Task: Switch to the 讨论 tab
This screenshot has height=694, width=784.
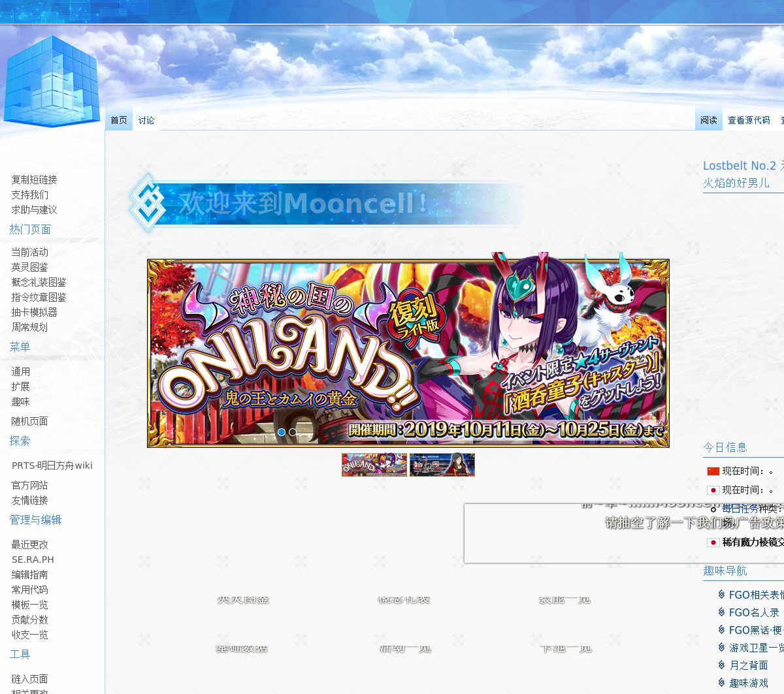Action: click(146, 120)
